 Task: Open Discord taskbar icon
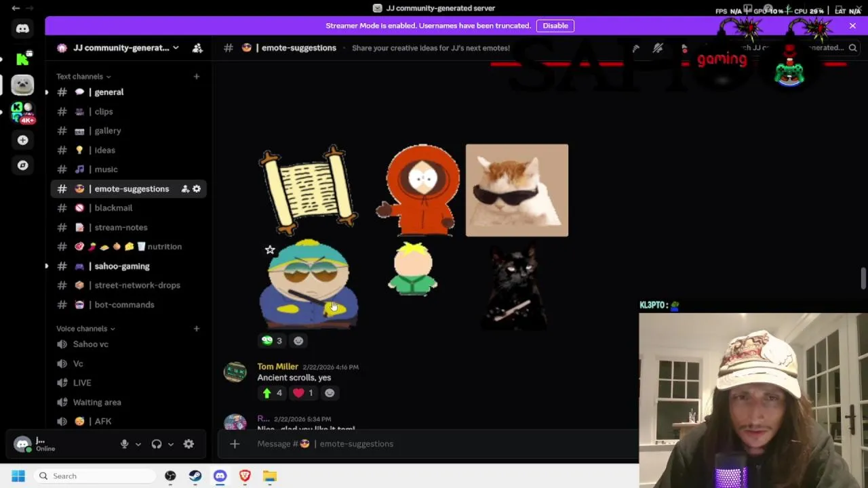[x=220, y=476]
